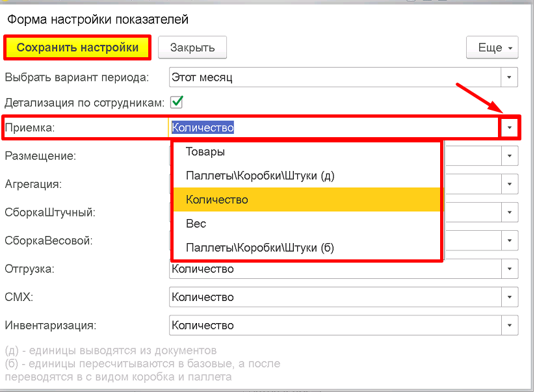
Task: Expand the Размещение dropdown arrow
Action: [510, 156]
